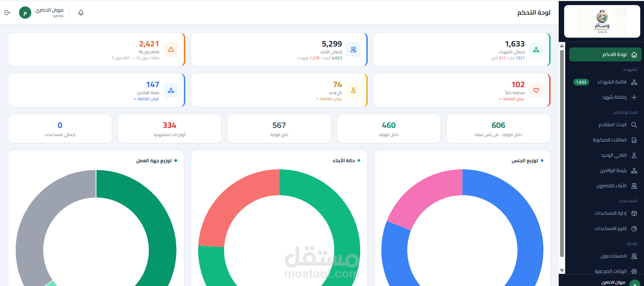The image size is (644, 286).
Task: Click the 0 إجمالي المساعدات card
Action: (x=60, y=129)
